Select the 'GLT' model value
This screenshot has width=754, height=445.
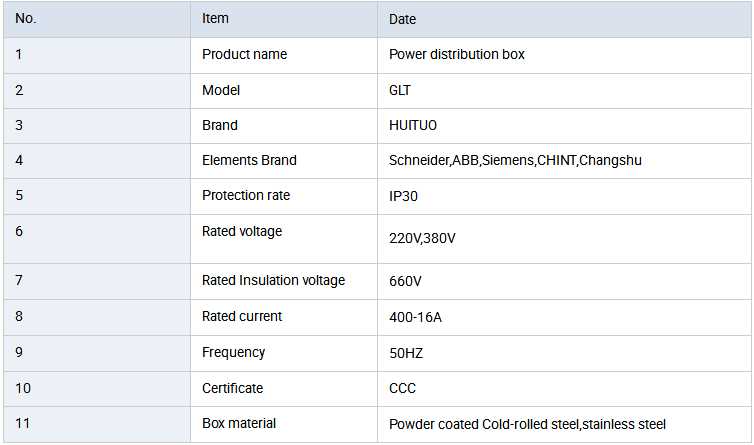click(x=400, y=90)
